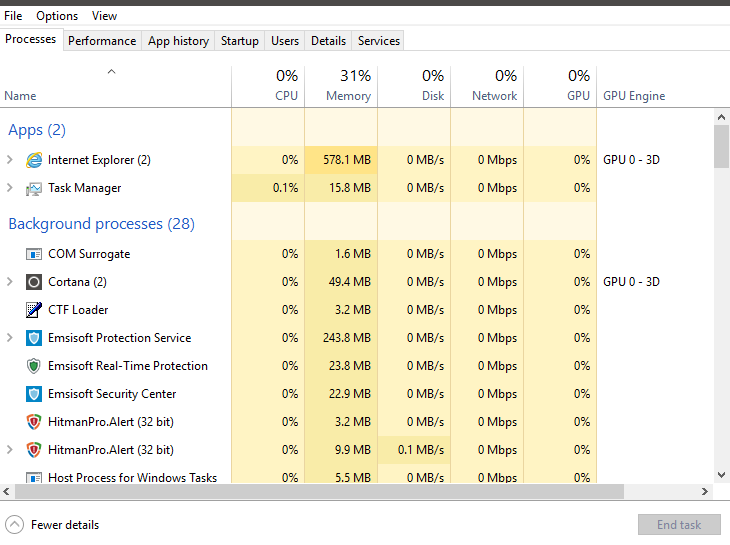730x545 pixels.
Task: Expand the Cortana process group
Action: 10,282
